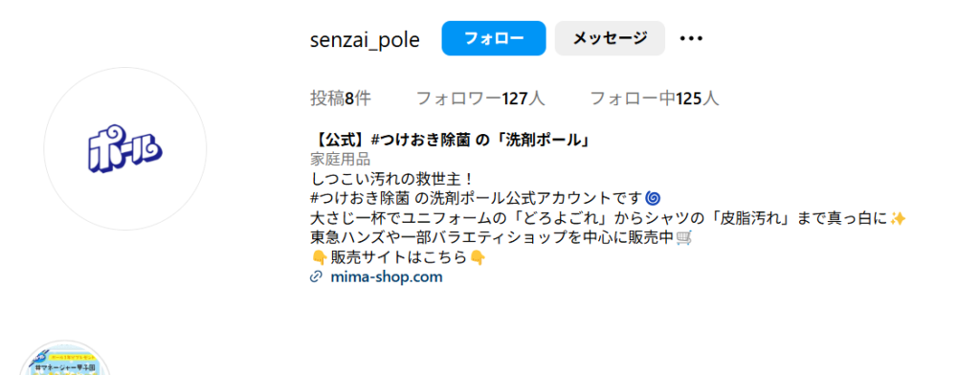Click the chain link icon beside mima-shop.com

click(x=316, y=276)
